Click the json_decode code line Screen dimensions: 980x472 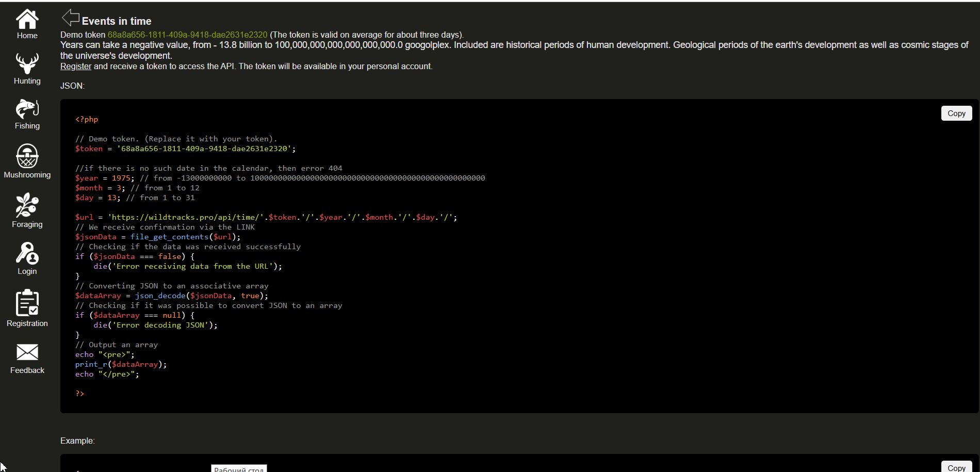pyautogui.click(x=172, y=296)
